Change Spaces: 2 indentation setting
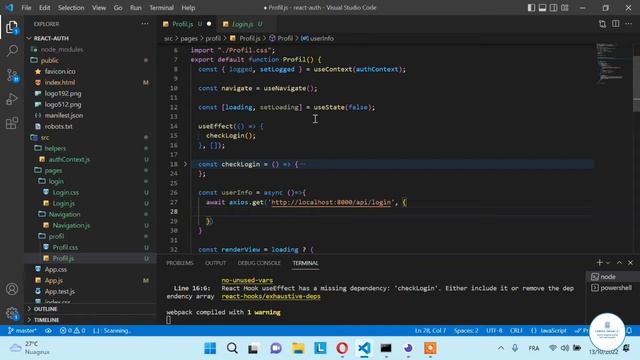 point(466,331)
